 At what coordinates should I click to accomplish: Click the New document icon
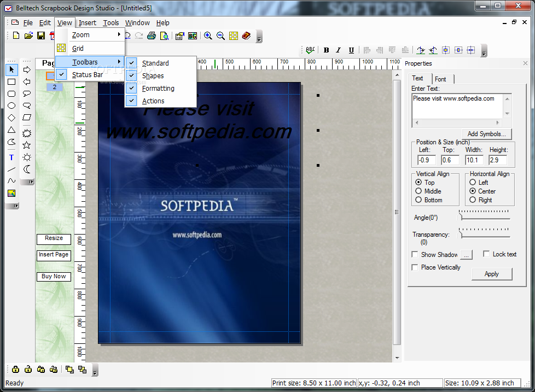[16, 36]
